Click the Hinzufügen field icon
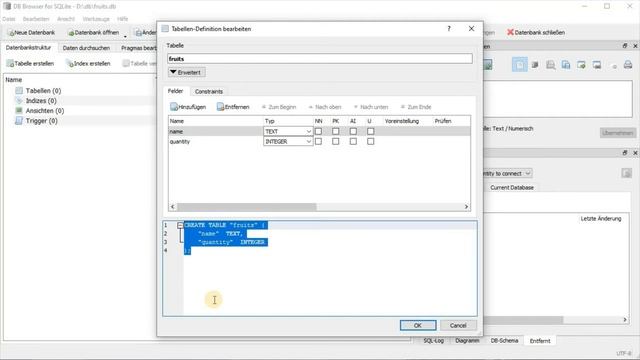The image size is (640, 360). click(x=174, y=107)
